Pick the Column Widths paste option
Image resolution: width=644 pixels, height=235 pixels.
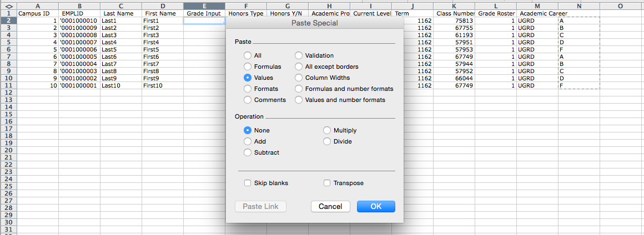(299, 78)
